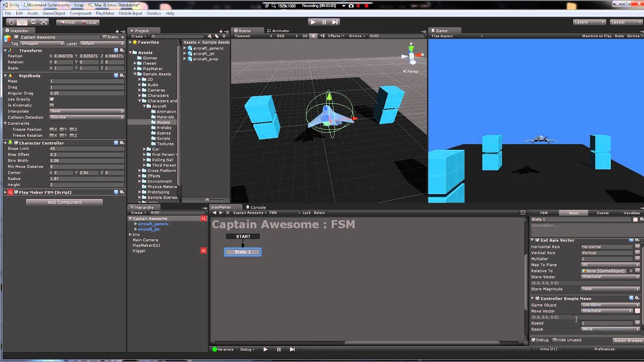This screenshot has width=644, height=362.
Task: Click the Pivot toggle button
Action: 67,22
